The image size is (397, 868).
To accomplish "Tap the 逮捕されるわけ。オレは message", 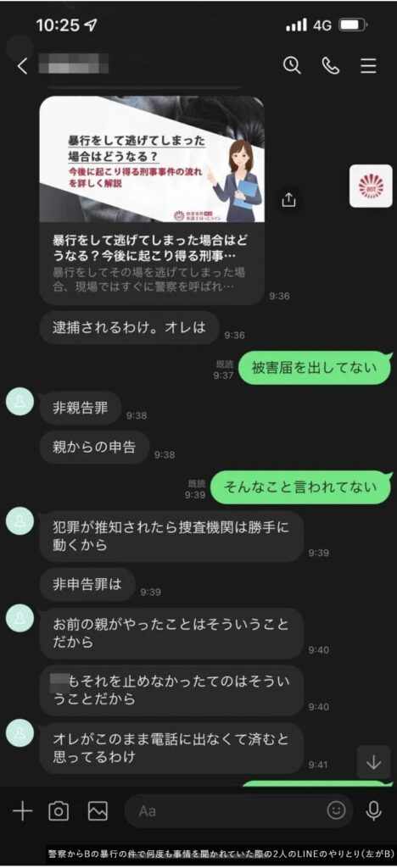I will tap(130, 328).
